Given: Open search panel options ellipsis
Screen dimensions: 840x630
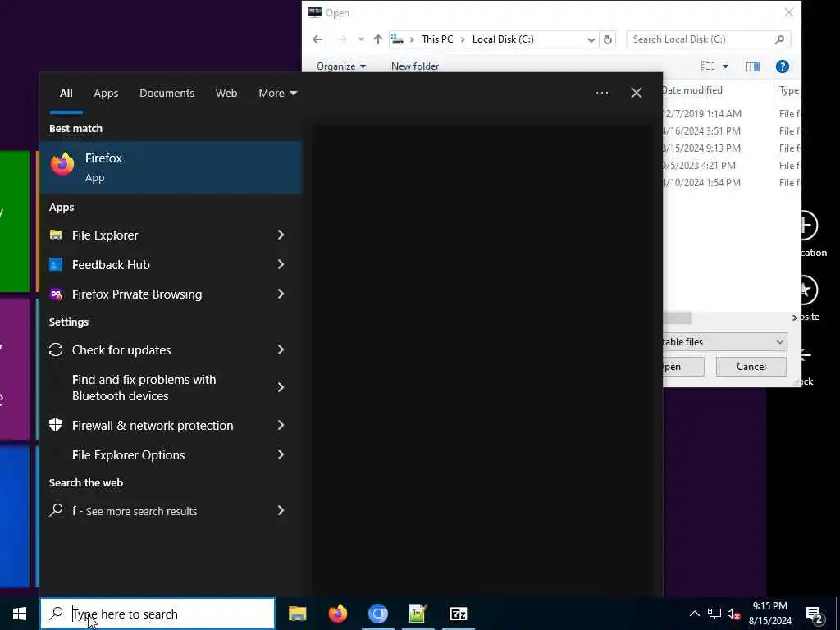Looking at the screenshot, I should (x=601, y=93).
